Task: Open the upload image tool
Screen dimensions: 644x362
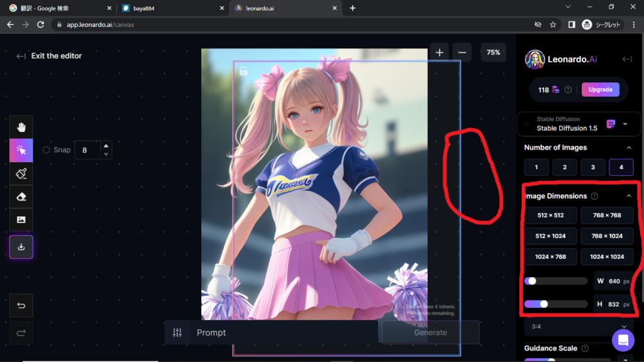Action: [21, 219]
